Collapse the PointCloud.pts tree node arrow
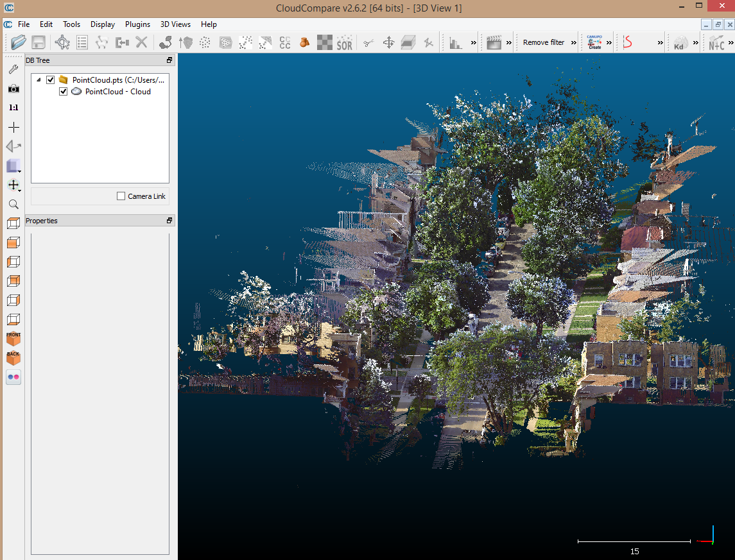The image size is (735, 560). [39, 80]
